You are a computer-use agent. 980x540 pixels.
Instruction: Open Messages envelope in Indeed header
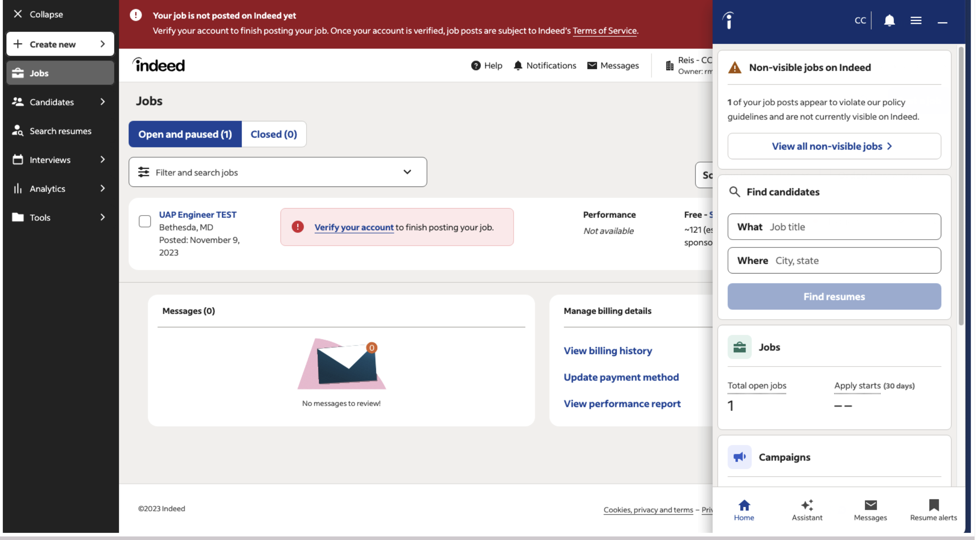613,65
